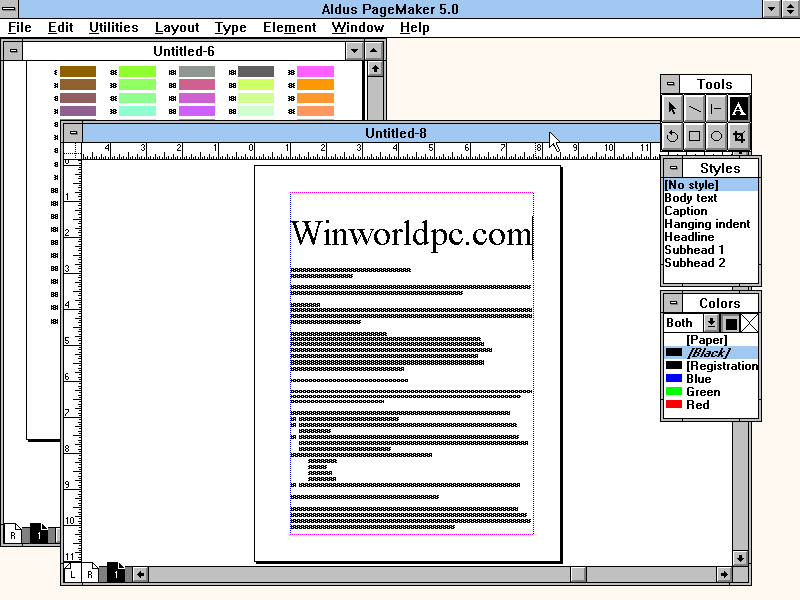Screen dimensions: 800x600
Task: Apply the Headline style
Action: pyautogui.click(x=711, y=237)
